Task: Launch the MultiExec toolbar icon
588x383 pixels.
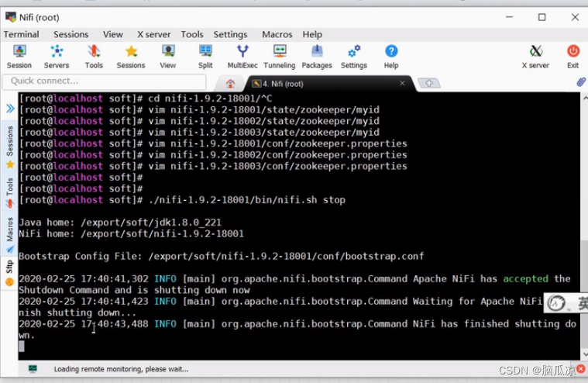Action: [242, 57]
